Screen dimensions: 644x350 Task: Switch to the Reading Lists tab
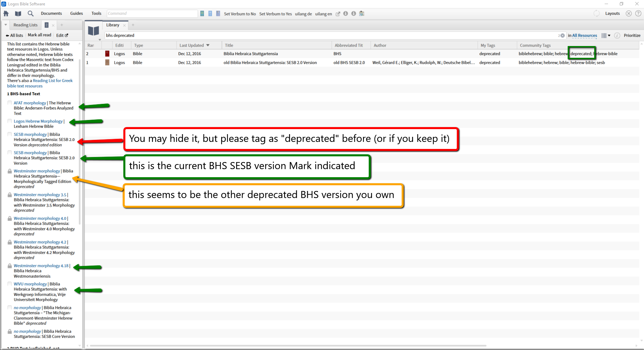26,25
